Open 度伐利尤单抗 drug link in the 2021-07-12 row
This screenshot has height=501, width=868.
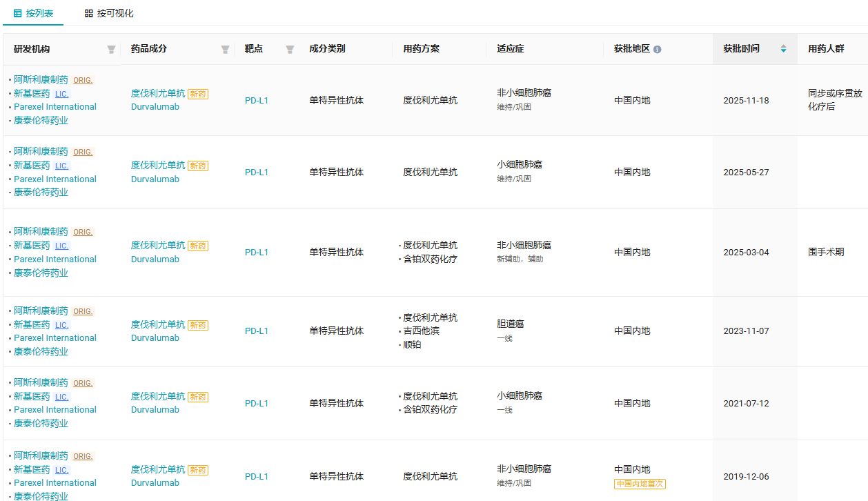(158, 396)
